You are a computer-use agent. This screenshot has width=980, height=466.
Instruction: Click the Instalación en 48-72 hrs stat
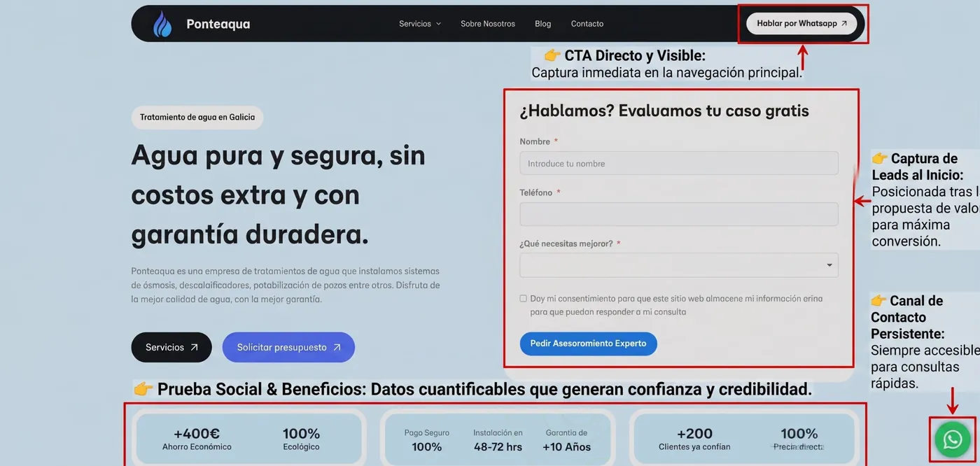tap(498, 440)
